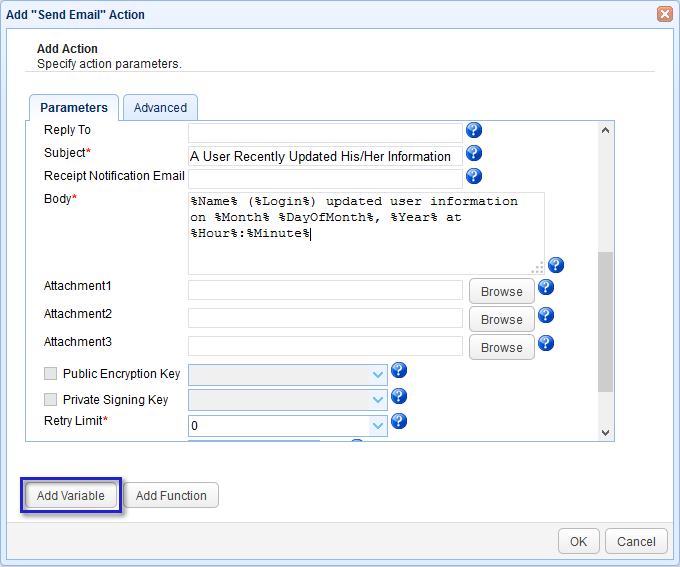Open help for Receipt Notification Email

pyautogui.click(x=474, y=176)
